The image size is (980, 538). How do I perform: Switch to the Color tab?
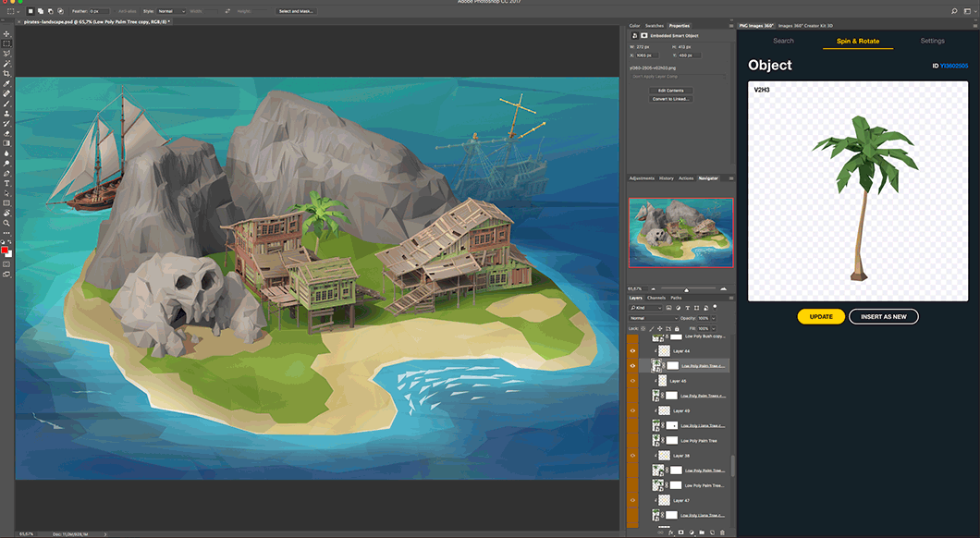point(634,26)
